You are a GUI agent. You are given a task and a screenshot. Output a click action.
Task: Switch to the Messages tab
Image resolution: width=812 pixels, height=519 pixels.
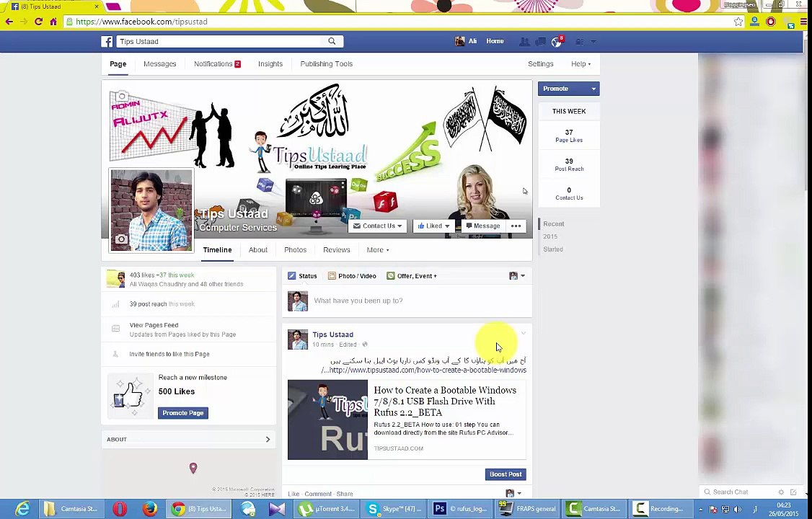coord(159,64)
